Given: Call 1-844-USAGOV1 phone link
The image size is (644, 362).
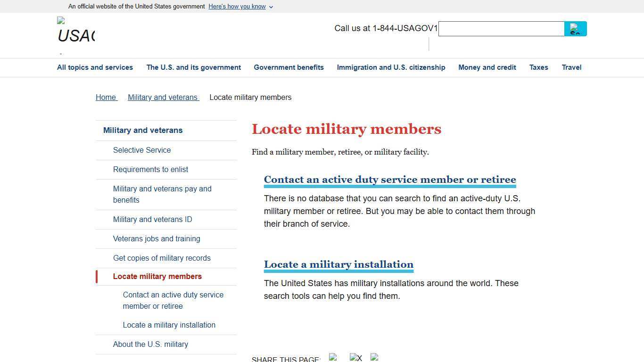Looking at the screenshot, I should point(405,28).
